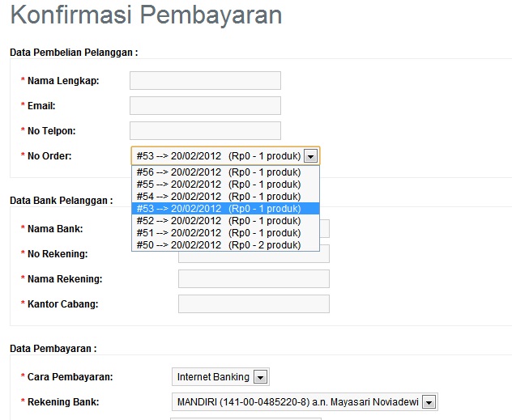The image size is (512, 420).
Task: Select highlighted order #53 option
Action: point(225,208)
